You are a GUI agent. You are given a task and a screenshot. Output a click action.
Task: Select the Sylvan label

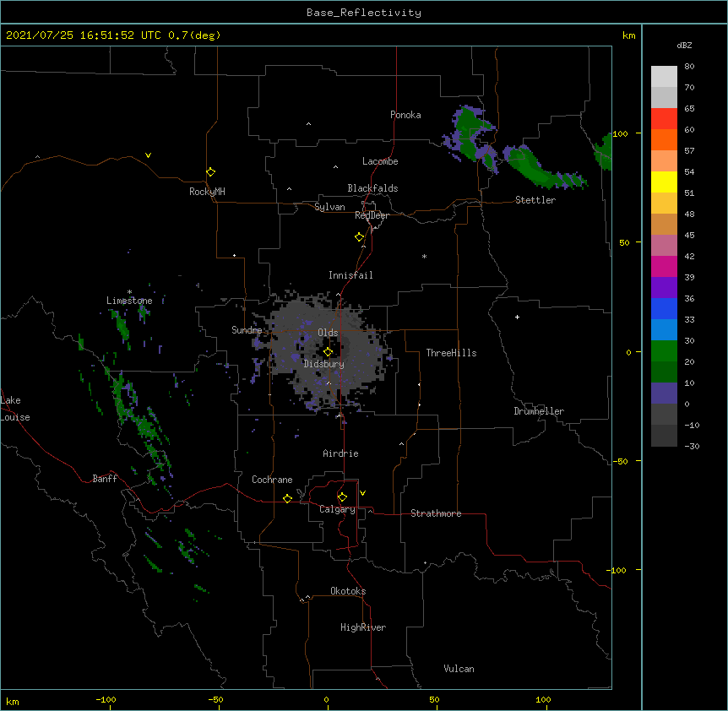329,207
